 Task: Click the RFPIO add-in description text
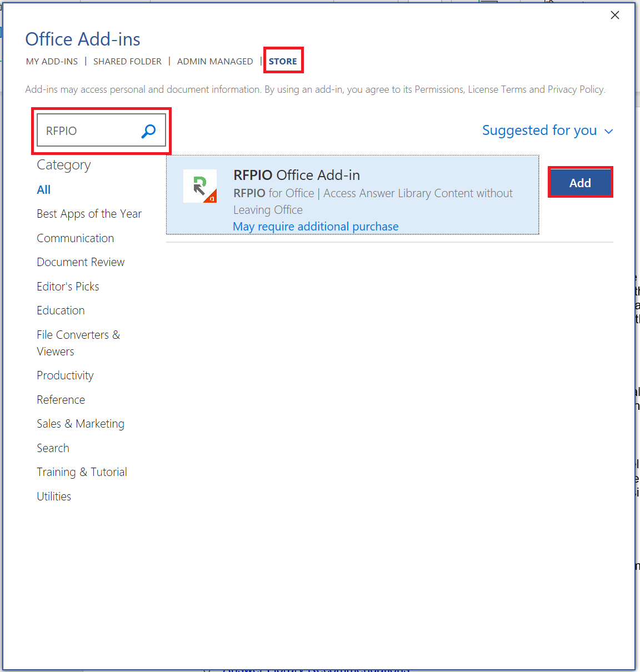tap(373, 202)
